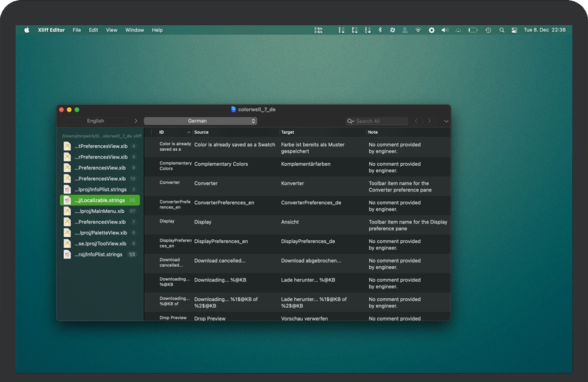The image size is (588, 382).
Task: Select the English source language button
Action: coord(95,121)
